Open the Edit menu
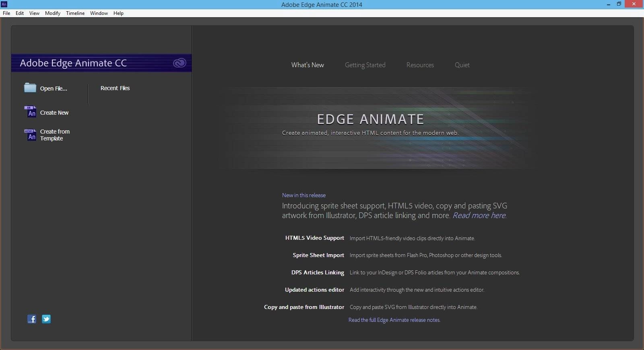Image resolution: width=644 pixels, height=350 pixels. pyautogui.click(x=20, y=13)
